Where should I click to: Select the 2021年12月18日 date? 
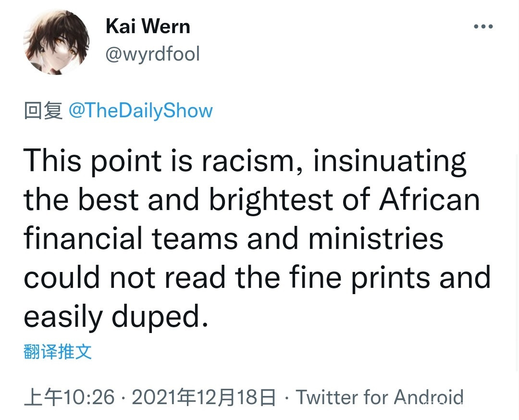tap(203, 397)
